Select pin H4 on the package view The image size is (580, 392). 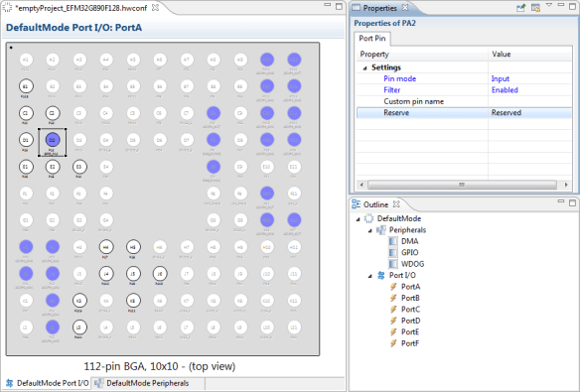pos(106,247)
